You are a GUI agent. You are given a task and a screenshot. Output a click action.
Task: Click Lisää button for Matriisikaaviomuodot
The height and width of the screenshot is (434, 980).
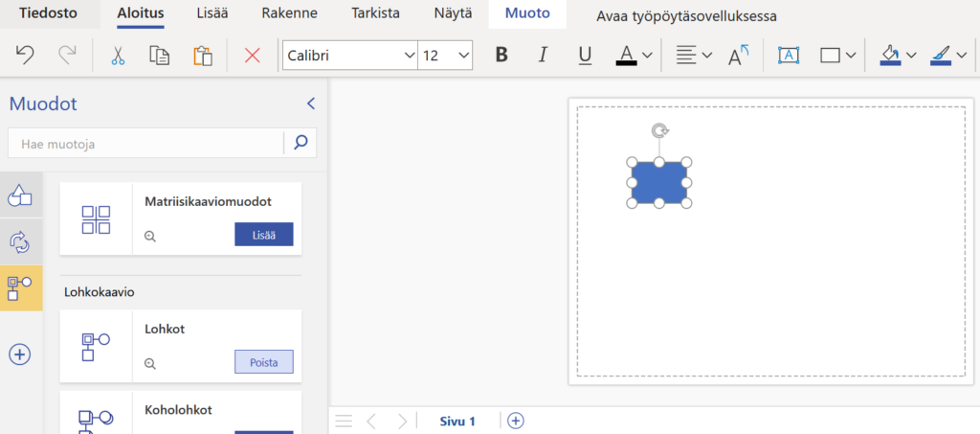[x=263, y=235]
